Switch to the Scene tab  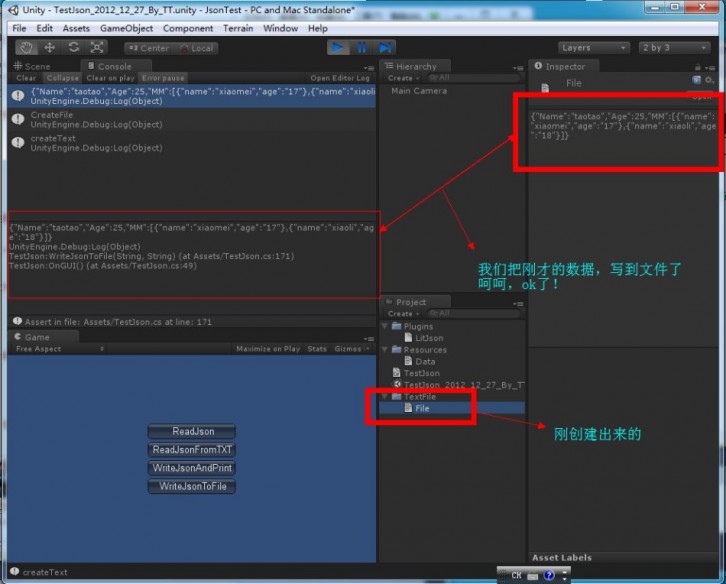32,66
